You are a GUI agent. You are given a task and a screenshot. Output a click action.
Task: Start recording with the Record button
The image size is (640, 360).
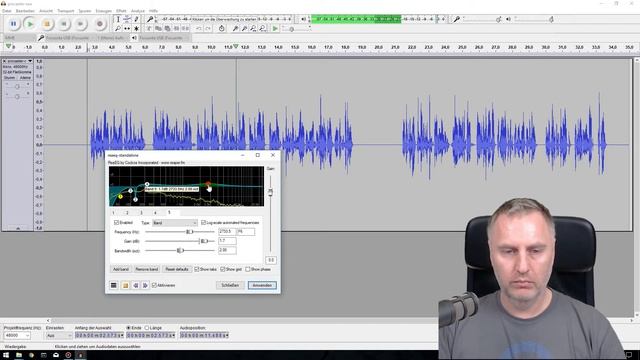pos(100,24)
